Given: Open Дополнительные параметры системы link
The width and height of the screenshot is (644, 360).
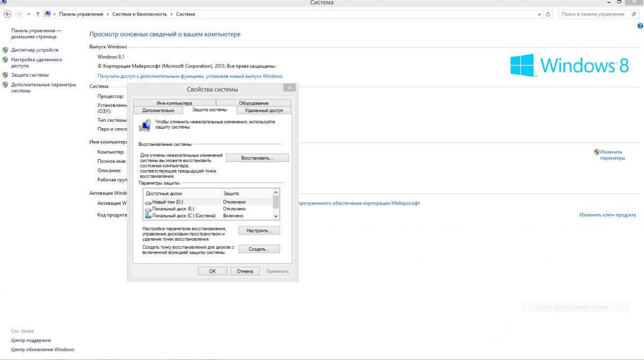Looking at the screenshot, I should [x=43, y=88].
